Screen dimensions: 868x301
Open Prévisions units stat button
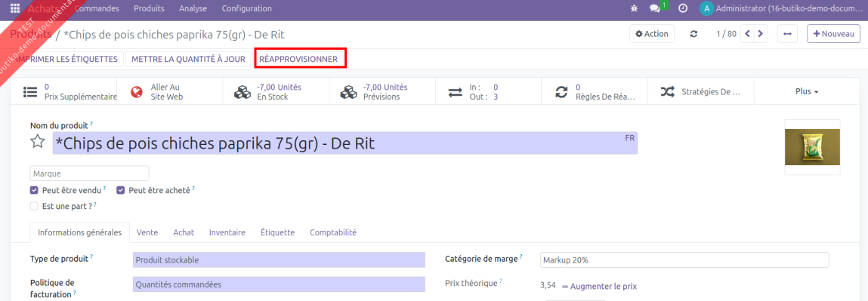[x=382, y=92]
